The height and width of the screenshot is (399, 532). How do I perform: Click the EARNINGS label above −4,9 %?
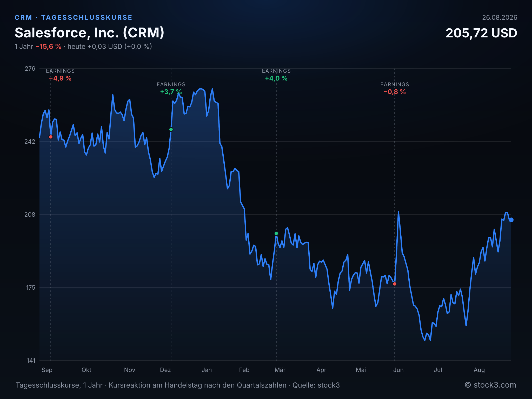click(x=60, y=71)
